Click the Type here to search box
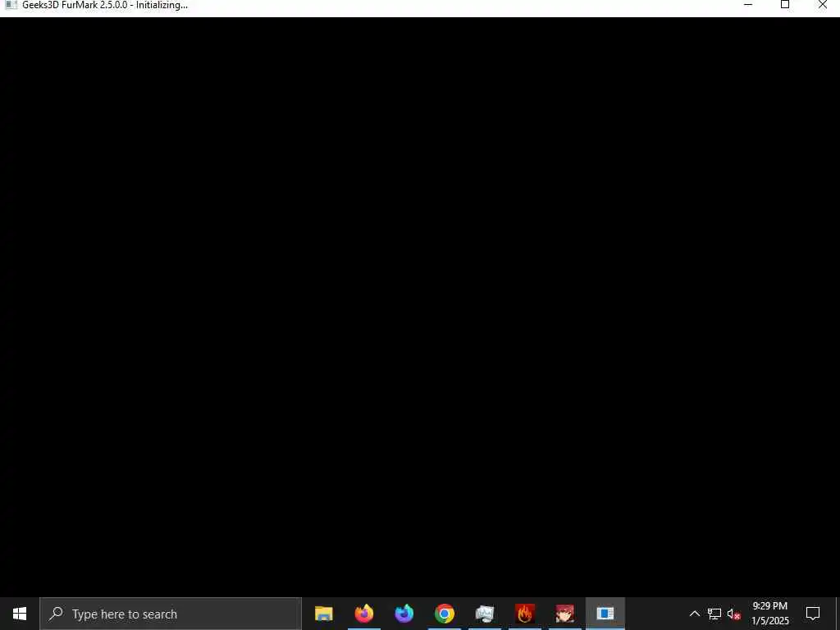This screenshot has height=630, width=840. (x=171, y=614)
